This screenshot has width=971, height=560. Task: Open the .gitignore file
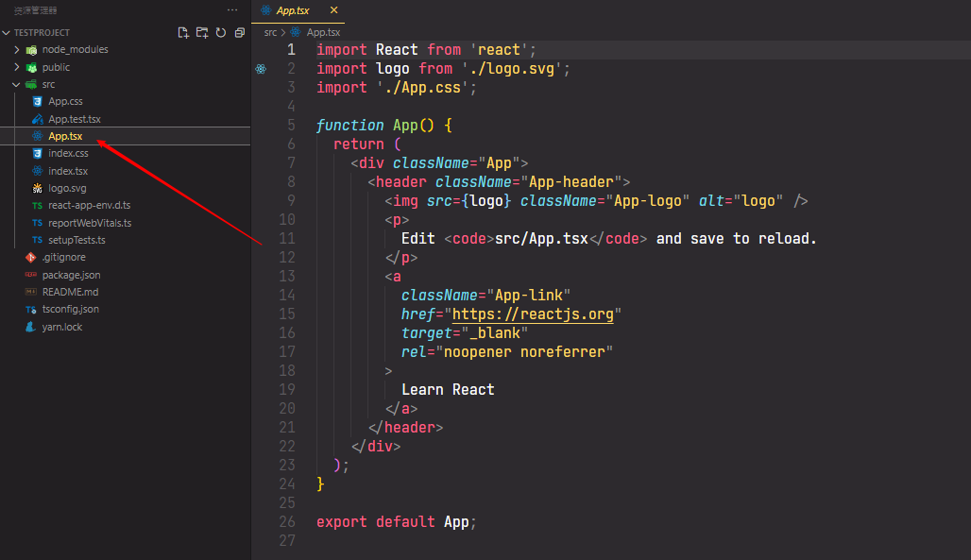point(64,257)
